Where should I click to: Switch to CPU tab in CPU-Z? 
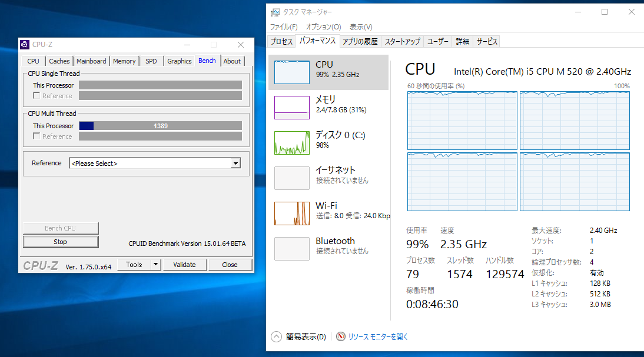(x=34, y=61)
